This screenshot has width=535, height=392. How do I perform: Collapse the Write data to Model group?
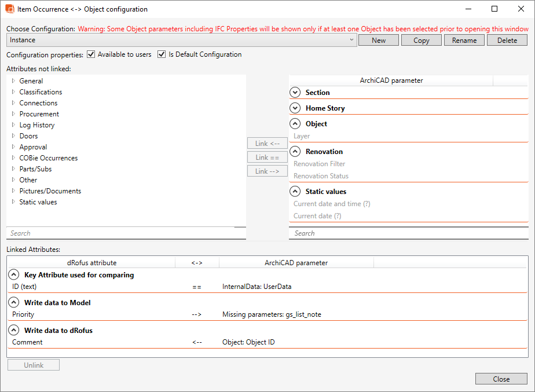tap(14, 303)
